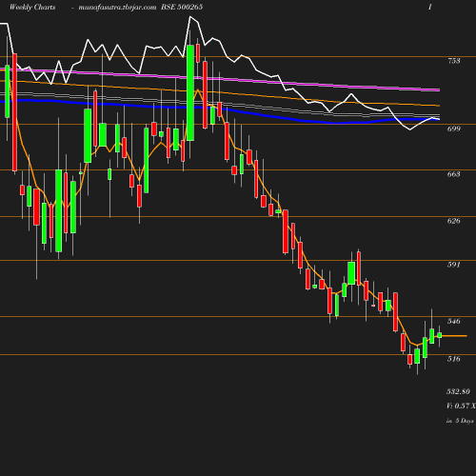Click the 'in 5 Days' text
This screenshot has width=476, height=476.
click(460, 421)
